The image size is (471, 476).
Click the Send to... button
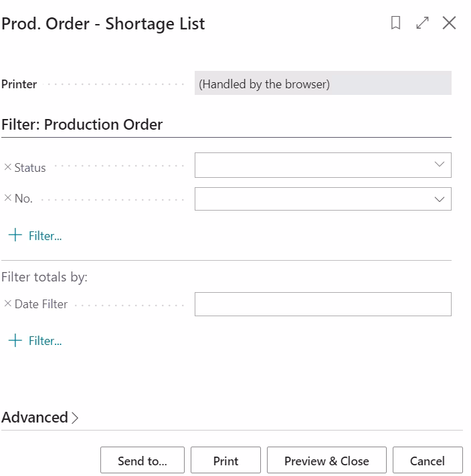click(142, 461)
